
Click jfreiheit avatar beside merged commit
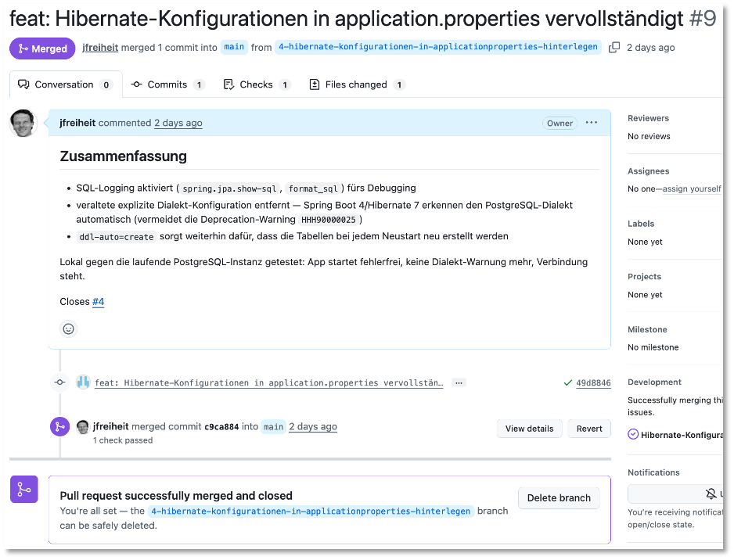point(83,427)
